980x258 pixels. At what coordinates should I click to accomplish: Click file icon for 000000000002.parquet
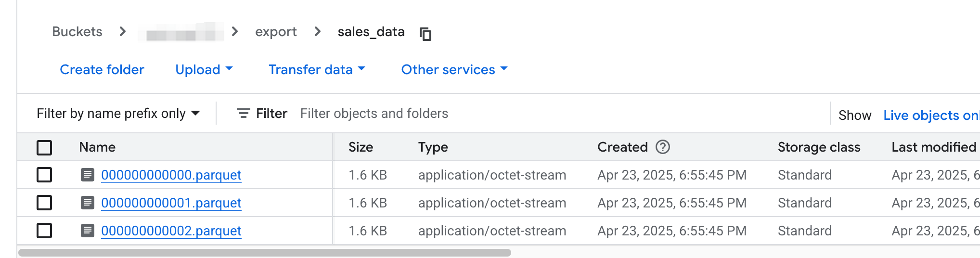coord(87,231)
